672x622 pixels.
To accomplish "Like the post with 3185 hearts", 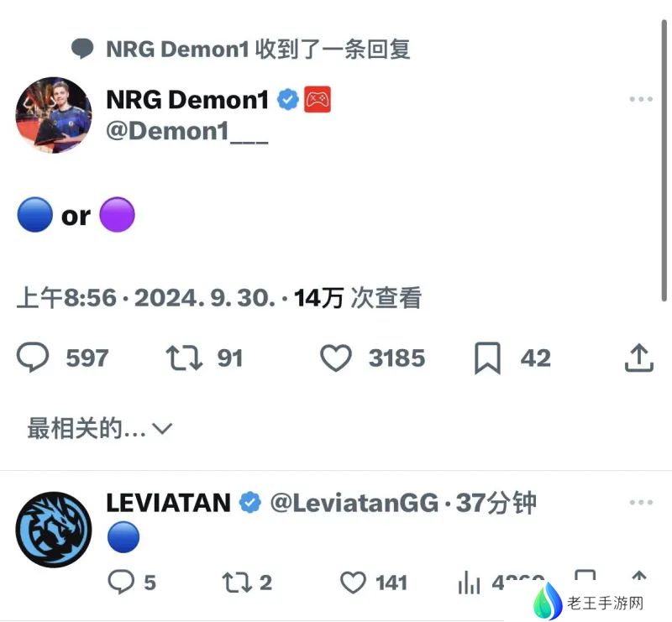I will click(x=336, y=358).
